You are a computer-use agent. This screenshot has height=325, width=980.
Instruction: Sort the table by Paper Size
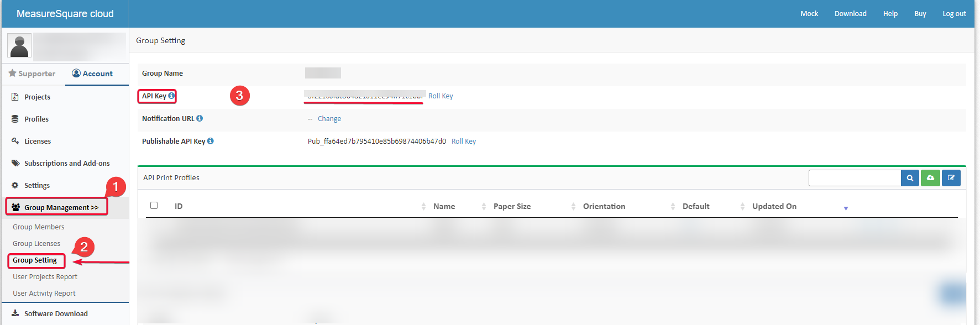512,206
